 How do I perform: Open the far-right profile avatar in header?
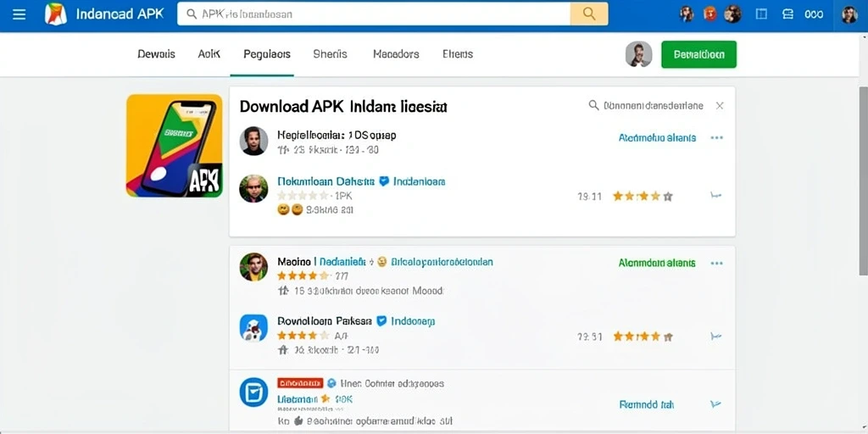click(849, 14)
